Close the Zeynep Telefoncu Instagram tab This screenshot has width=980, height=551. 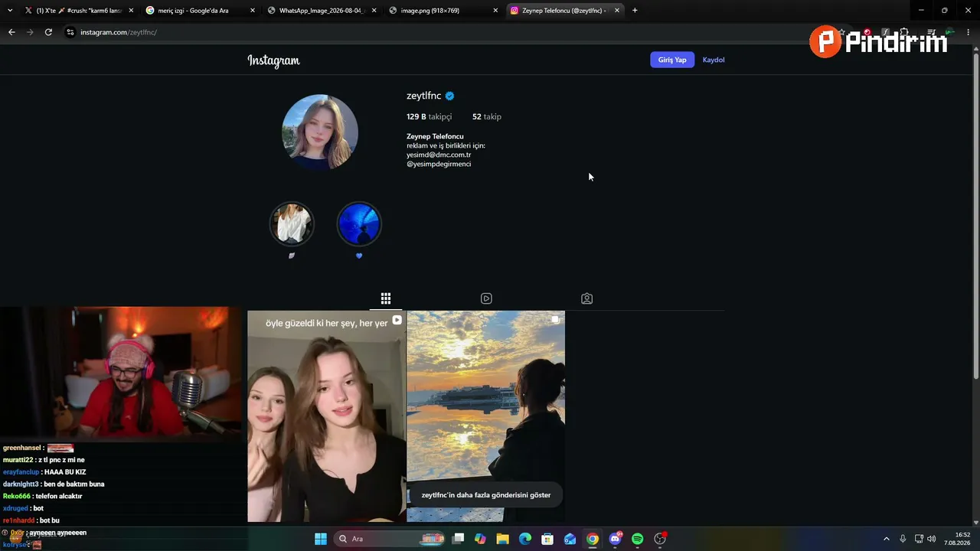617,11
